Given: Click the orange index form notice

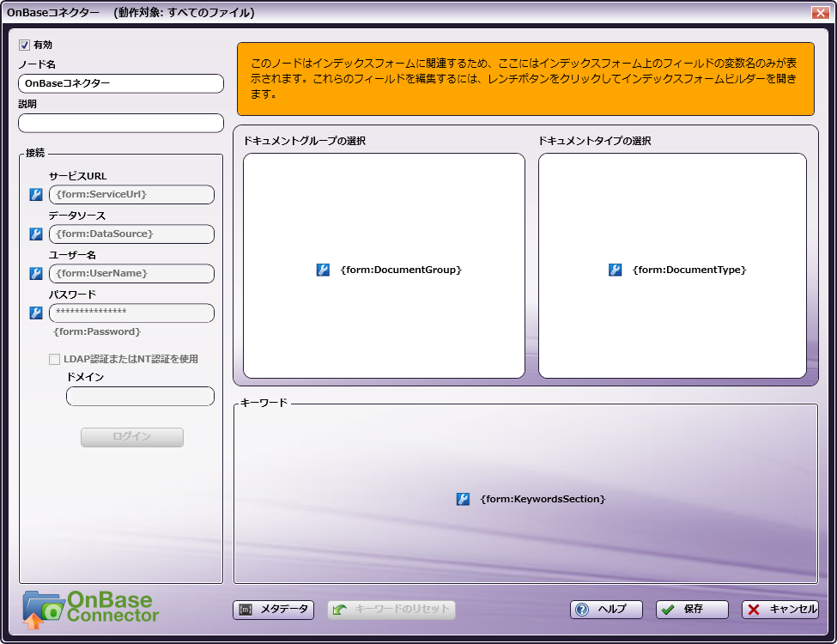Looking at the screenshot, I should coord(525,79).
